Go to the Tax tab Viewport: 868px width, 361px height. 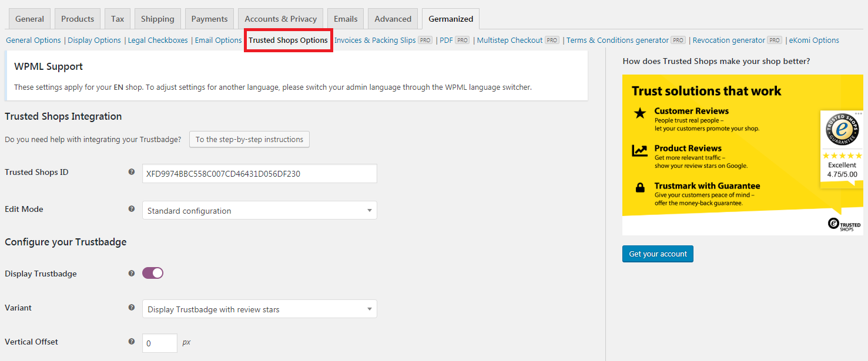click(x=118, y=19)
